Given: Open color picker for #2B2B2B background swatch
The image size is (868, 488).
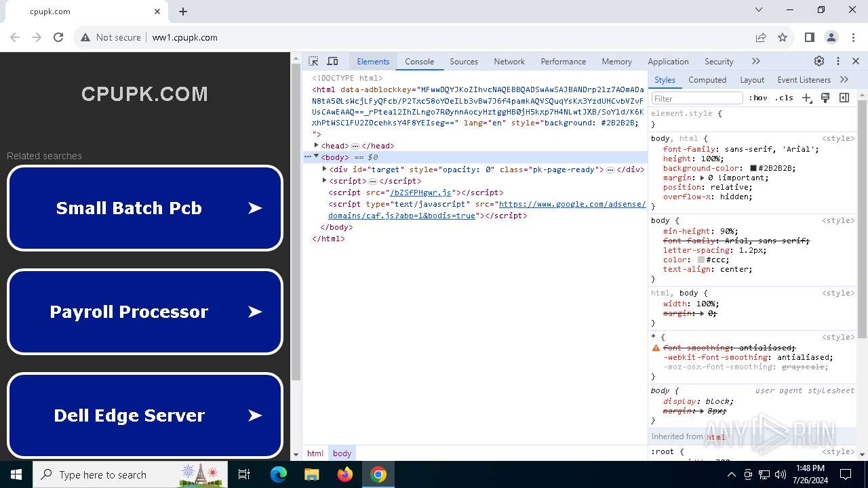Looking at the screenshot, I should pos(753,168).
